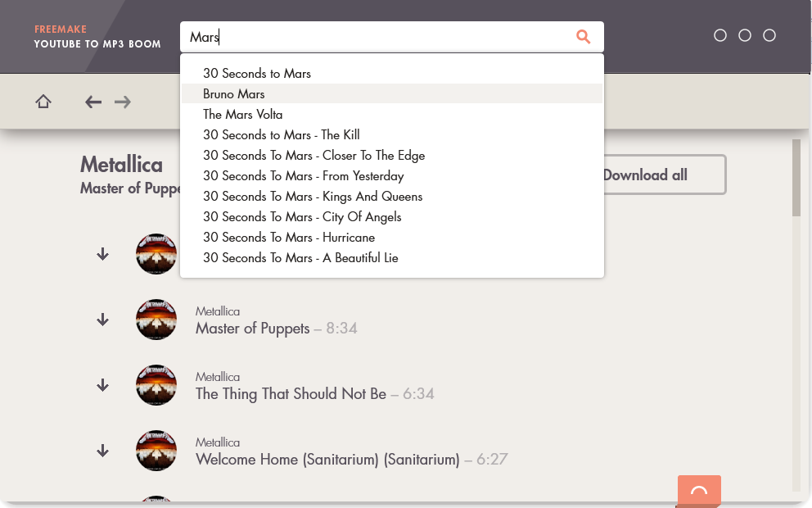The height and width of the screenshot is (508, 812).
Task: Open album art next to Master of Puppets
Action: pos(156,320)
